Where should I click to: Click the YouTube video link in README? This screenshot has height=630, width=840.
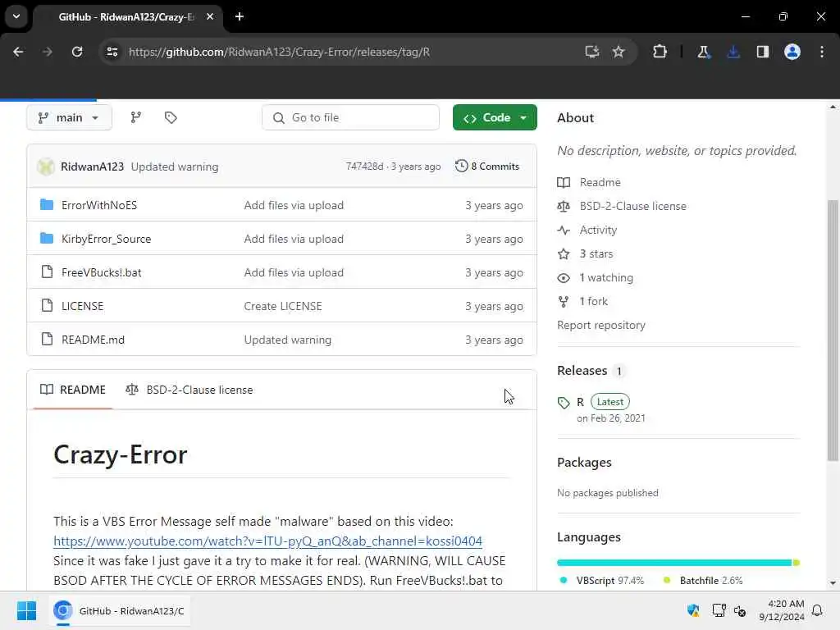pyautogui.click(x=268, y=541)
